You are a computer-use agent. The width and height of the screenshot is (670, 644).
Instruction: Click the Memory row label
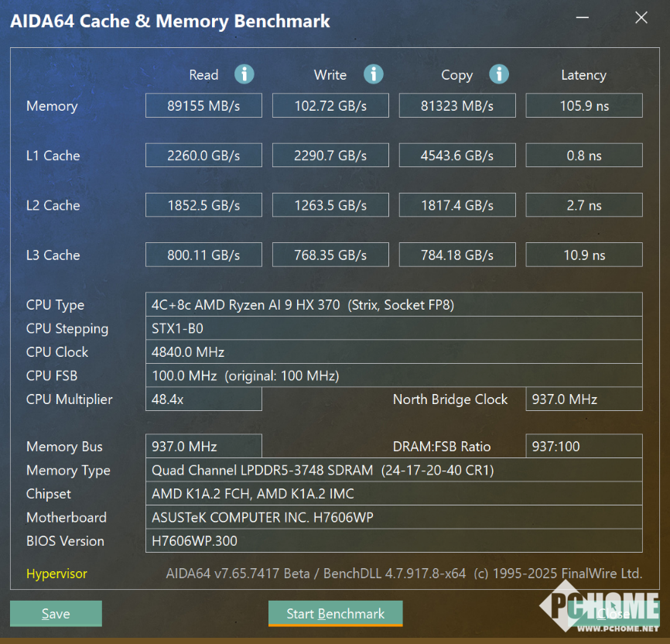point(52,106)
